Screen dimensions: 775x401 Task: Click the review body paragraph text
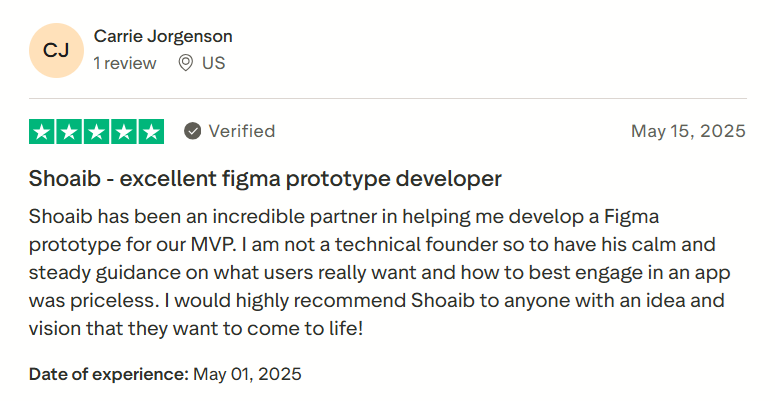(380, 272)
